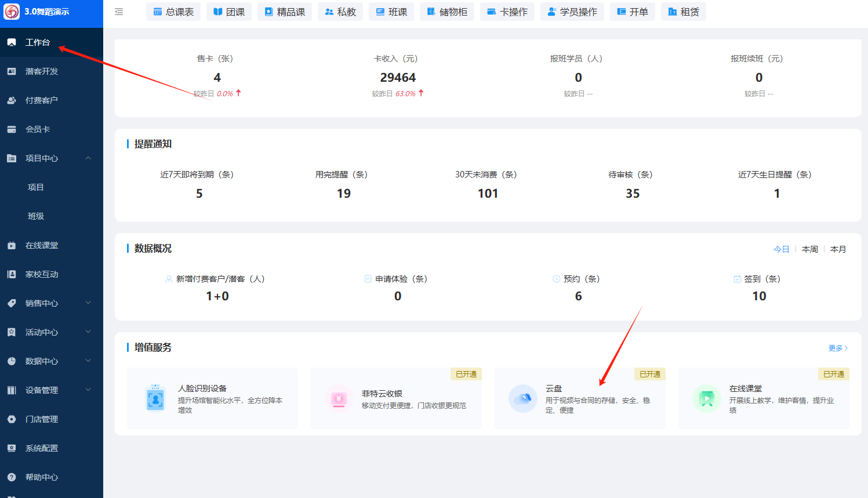This screenshot has width=868, height=498.
Task: Expand the 数据中心 sidebar menu
Action: (x=88, y=361)
